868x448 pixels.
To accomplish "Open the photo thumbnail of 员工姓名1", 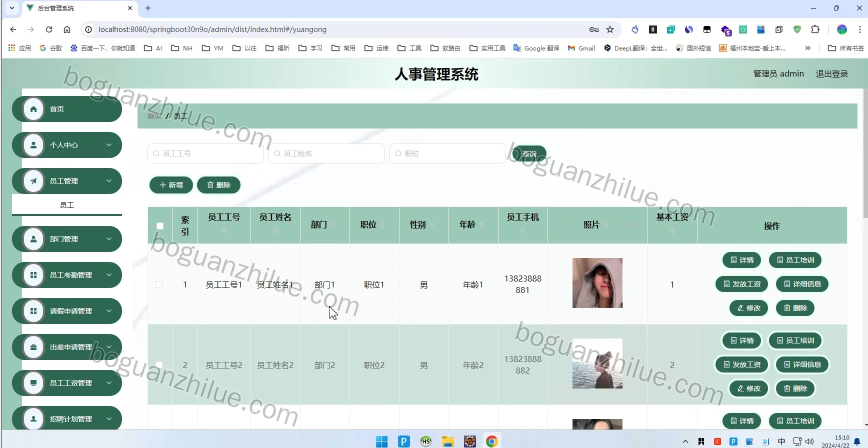I will [597, 283].
